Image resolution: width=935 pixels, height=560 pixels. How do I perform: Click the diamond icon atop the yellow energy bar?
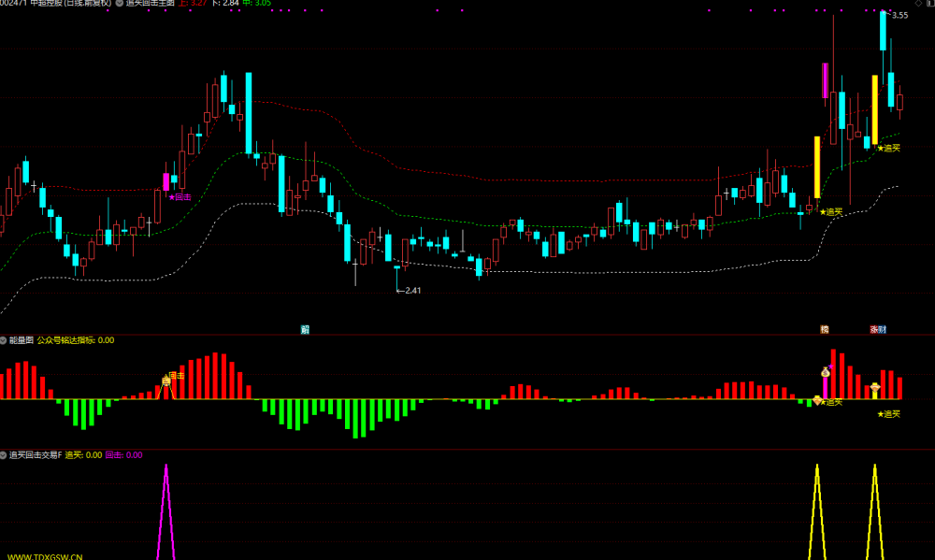click(x=875, y=388)
